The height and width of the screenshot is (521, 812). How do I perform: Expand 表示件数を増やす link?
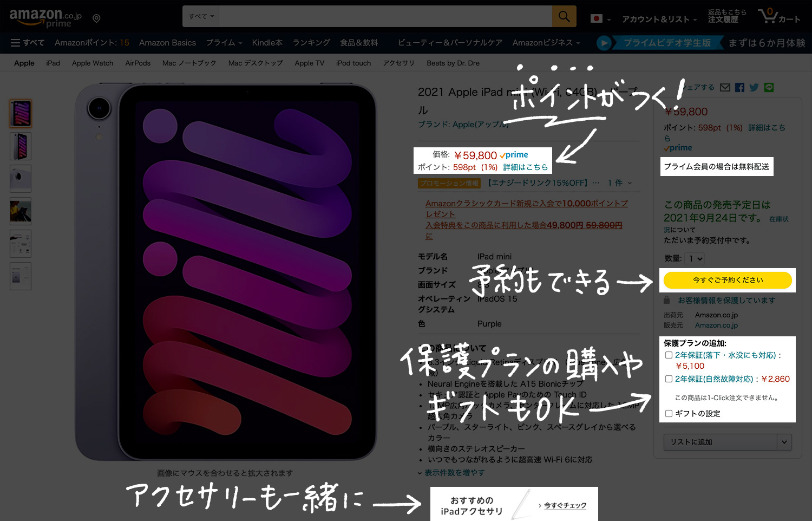(x=451, y=473)
